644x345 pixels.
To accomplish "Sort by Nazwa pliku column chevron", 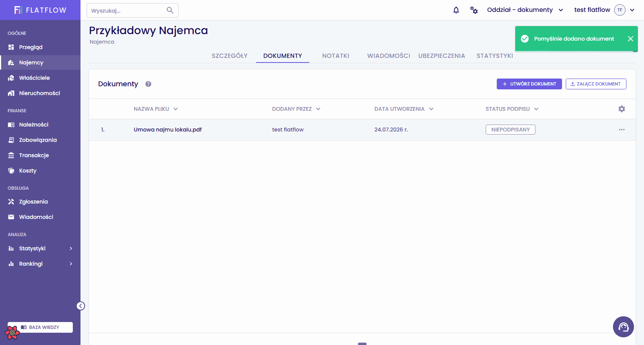I will (x=176, y=109).
